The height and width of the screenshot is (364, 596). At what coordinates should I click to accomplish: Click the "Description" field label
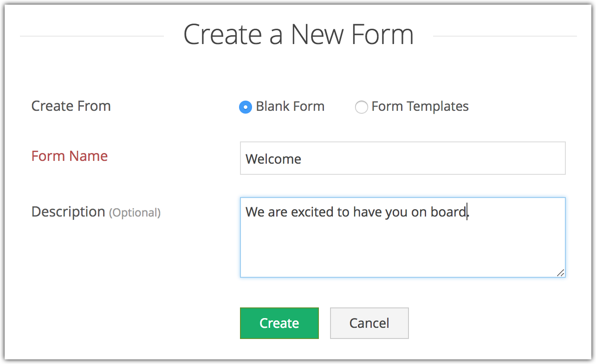coord(68,211)
